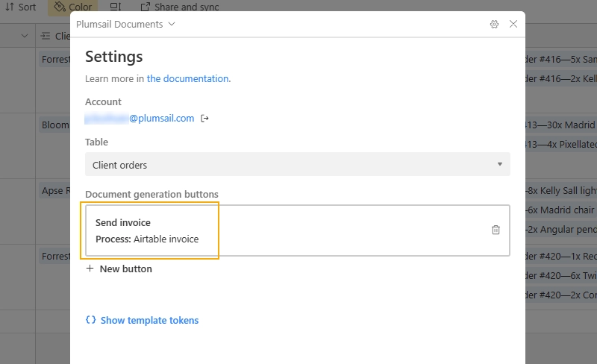The width and height of the screenshot is (597, 364).
Task: Open the Plumsail Documents settings gear
Action: [x=494, y=25]
